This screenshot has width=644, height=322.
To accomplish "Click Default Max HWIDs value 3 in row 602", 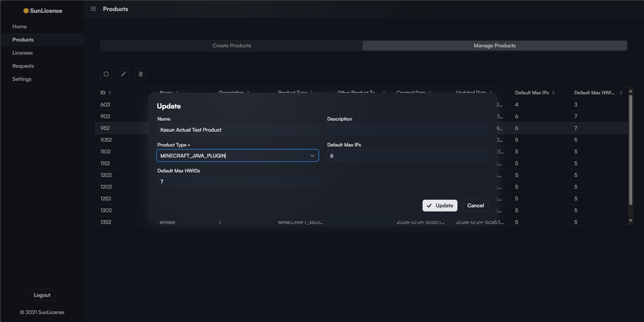I will point(576,105).
